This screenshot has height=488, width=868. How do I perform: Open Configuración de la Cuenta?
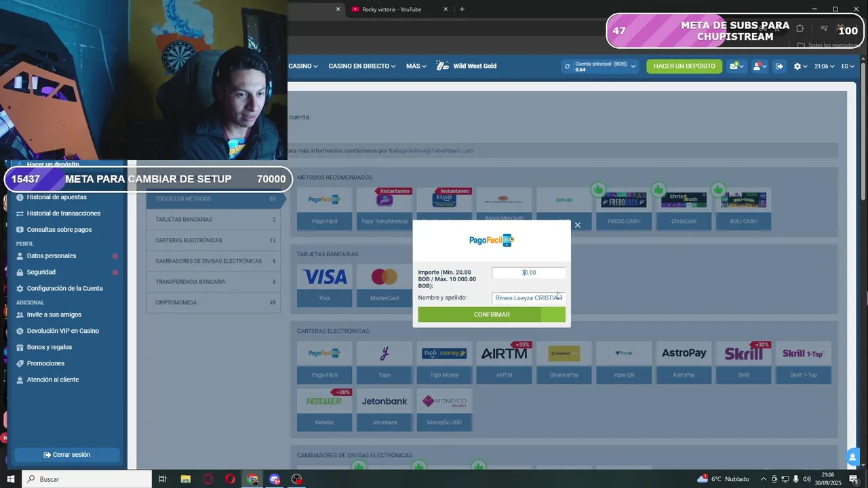(65, 289)
